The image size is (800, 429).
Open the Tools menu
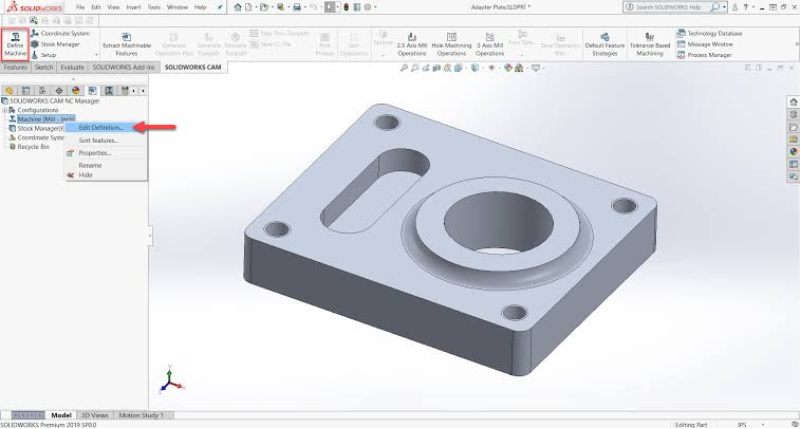[x=154, y=7]
